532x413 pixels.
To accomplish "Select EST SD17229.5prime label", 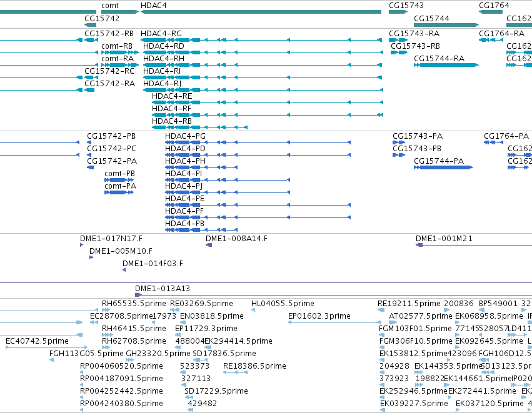I will (216, 391).
